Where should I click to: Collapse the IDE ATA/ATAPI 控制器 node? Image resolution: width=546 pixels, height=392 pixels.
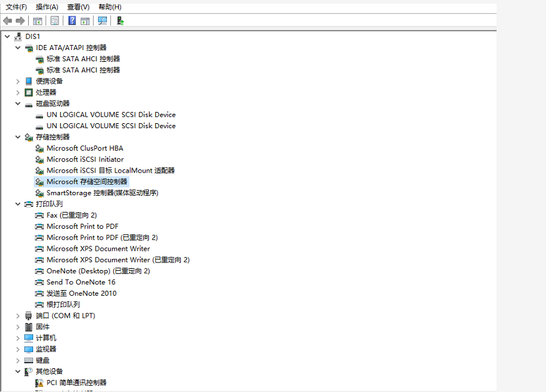click(18, 48)
